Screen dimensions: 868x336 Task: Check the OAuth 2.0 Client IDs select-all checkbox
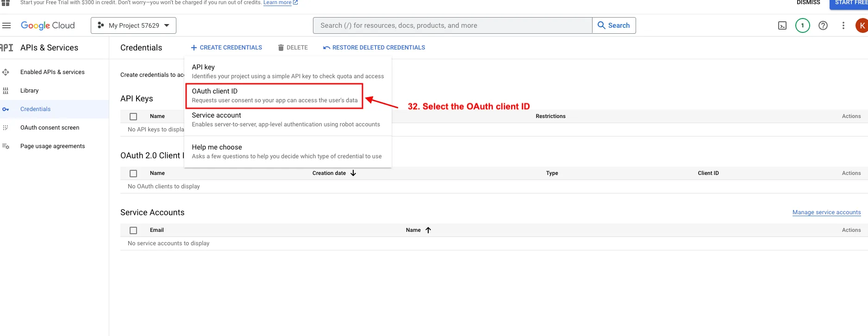coord(133,174)
